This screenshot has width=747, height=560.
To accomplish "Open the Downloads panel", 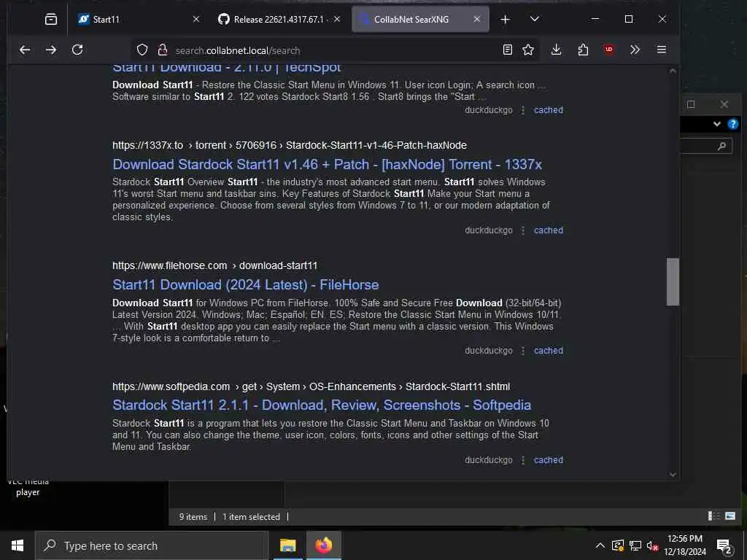I will coord(556,50).
